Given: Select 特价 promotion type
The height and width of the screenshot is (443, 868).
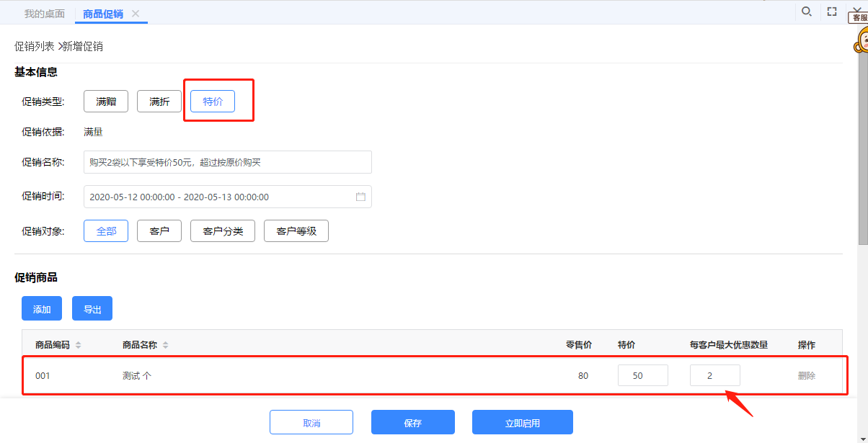Looking at the screenshot, I should [213, 102].
